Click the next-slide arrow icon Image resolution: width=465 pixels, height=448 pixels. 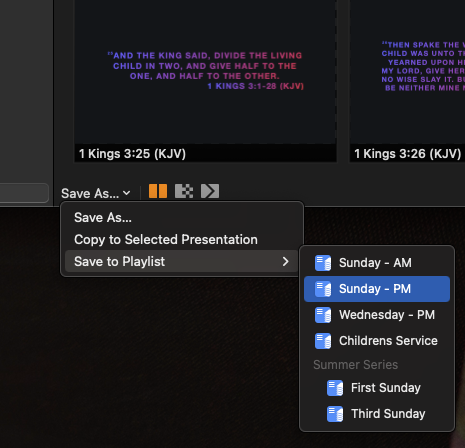click(210, 191)
